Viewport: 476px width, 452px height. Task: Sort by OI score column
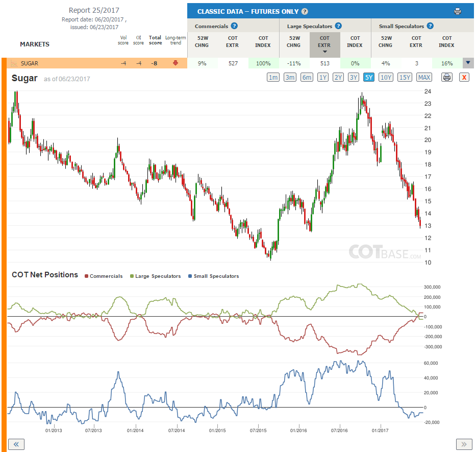[x=138, y=40]
